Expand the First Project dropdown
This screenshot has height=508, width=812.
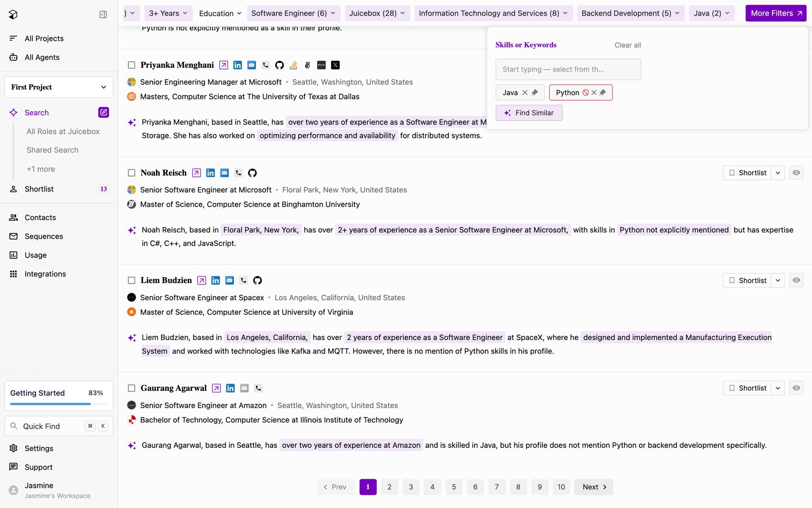(59, 87)
